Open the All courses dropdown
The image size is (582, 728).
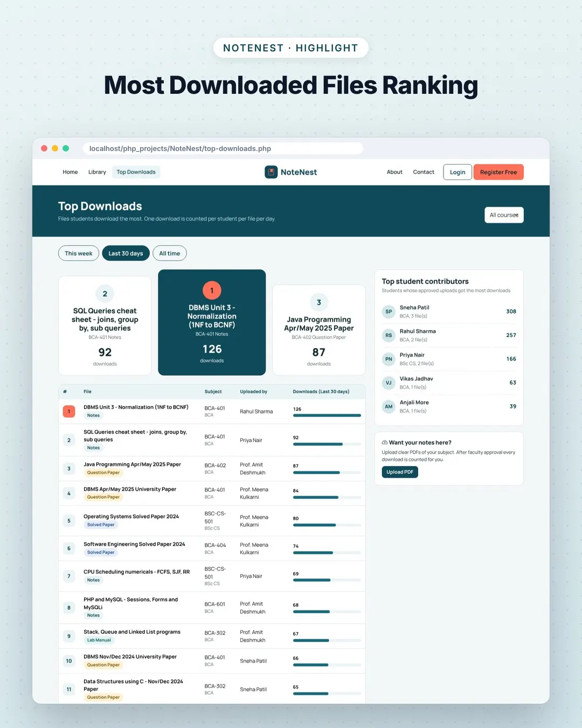coord(504,215)
